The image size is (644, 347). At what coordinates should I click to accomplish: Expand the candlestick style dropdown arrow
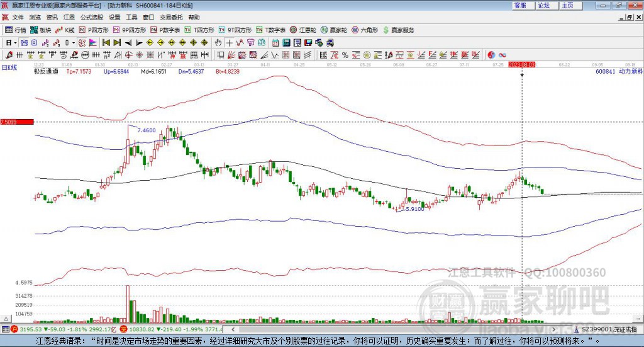74,43
